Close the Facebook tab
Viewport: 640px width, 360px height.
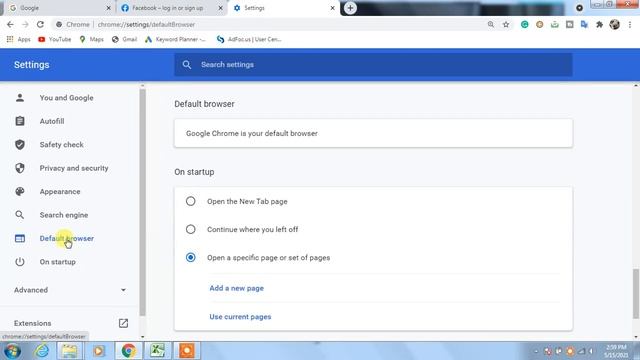pyautogui.click(x=220, y=8)
